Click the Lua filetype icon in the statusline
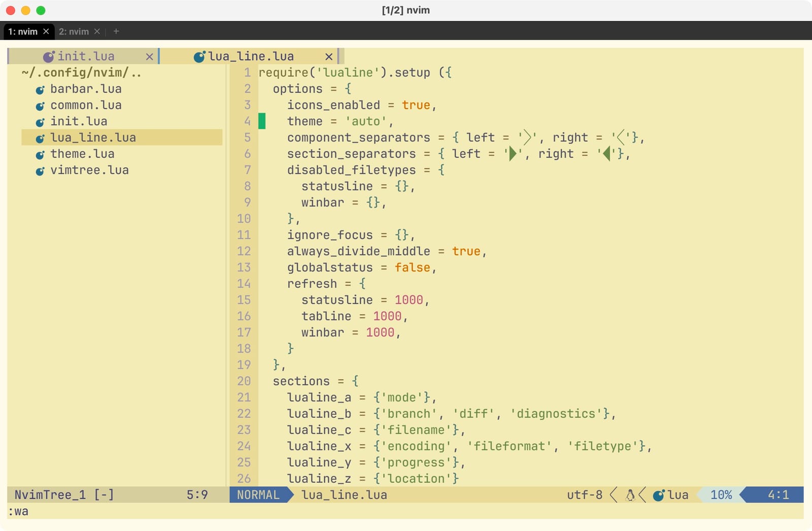812x531 pixels. pos(659,494)
